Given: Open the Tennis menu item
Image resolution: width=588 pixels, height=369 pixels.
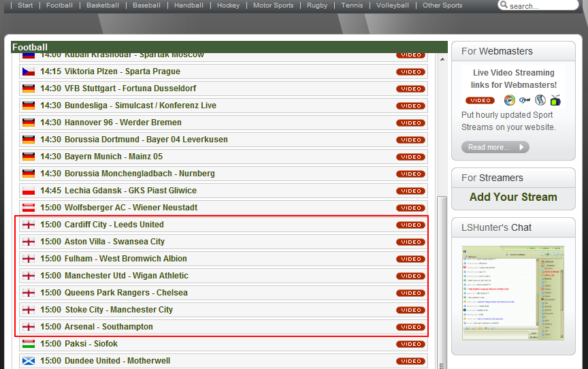Looking at the screenshot, I should [x=352, y=5].
